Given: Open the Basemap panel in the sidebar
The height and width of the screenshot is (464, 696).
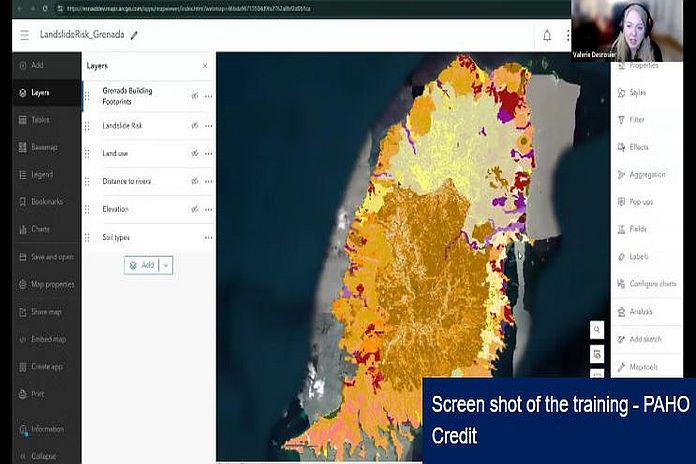Looking at the screenshot, I should coord(38,147).
